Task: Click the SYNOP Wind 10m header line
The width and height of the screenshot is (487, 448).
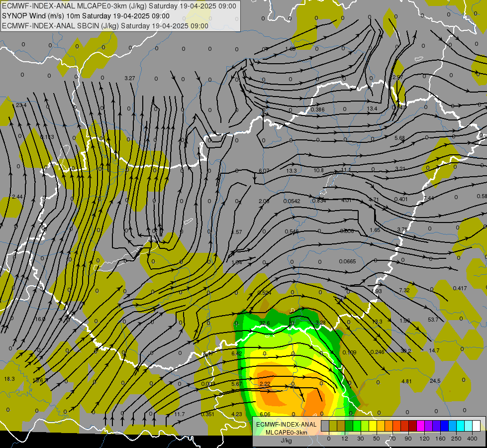Action: tap(86, 16)
